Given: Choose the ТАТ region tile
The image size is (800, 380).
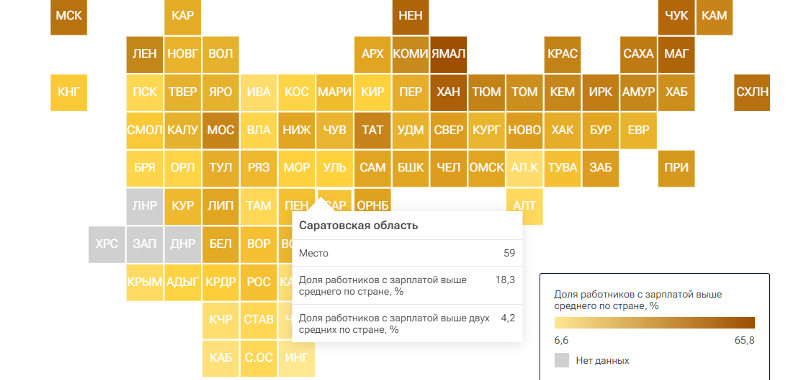Looking at the screenshot, I should click(372, 130).
